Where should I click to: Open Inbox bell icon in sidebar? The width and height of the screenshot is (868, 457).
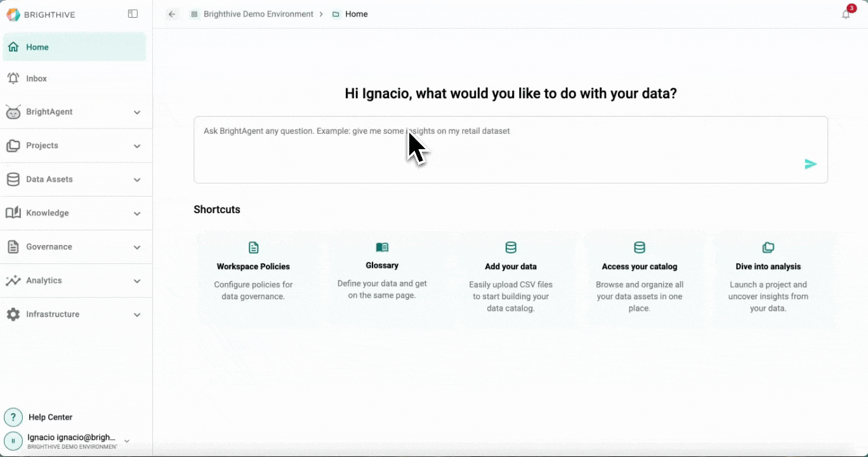pyautogui.click(x=13, y=78)
